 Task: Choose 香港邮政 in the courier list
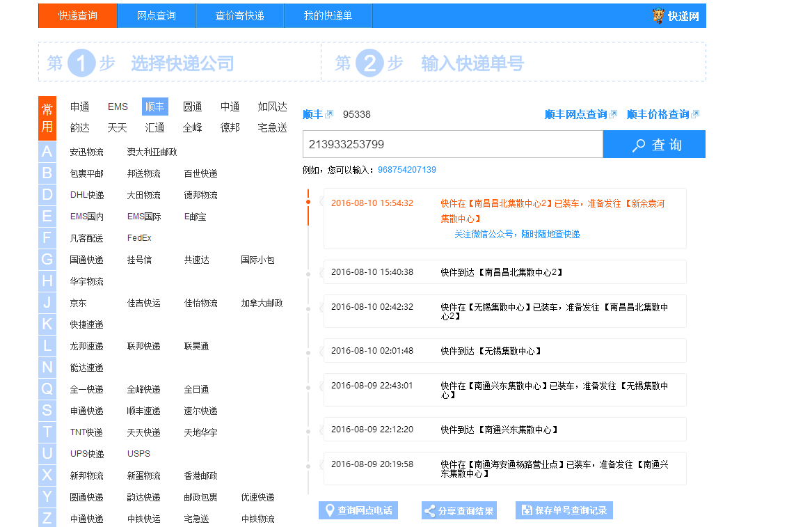click(201, 475)
